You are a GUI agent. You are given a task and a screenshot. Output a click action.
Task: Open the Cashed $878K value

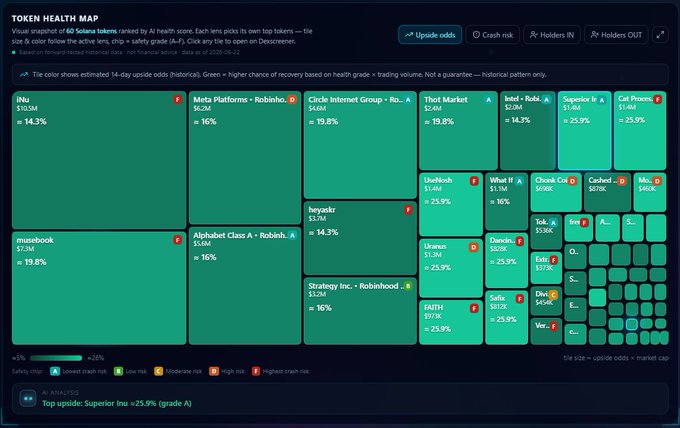click(597, 189)
